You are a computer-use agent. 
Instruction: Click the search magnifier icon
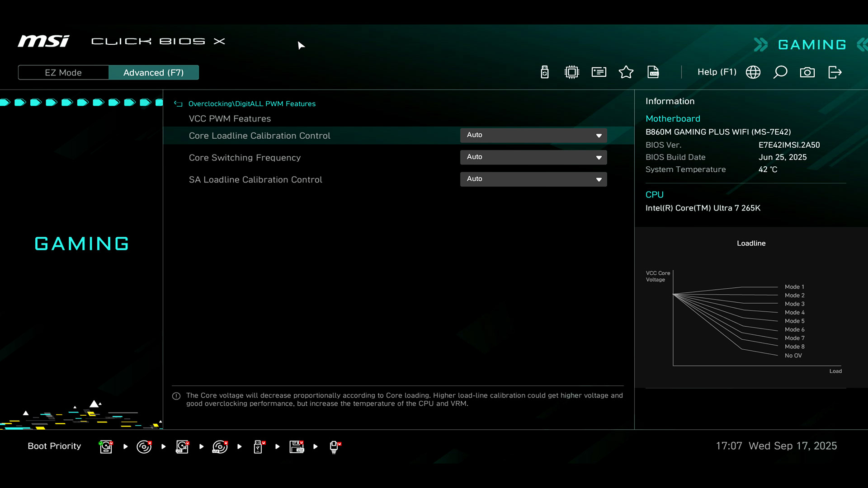click(780, 72)
